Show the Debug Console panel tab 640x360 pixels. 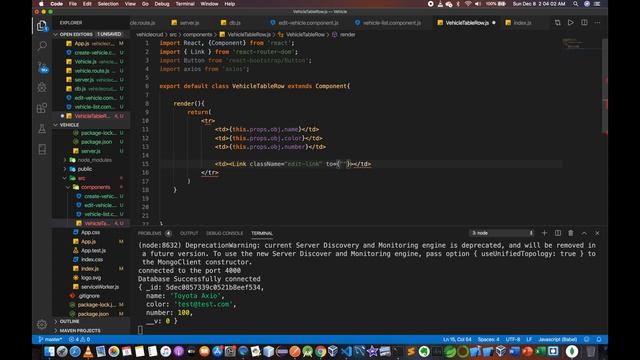pos(224,233)
